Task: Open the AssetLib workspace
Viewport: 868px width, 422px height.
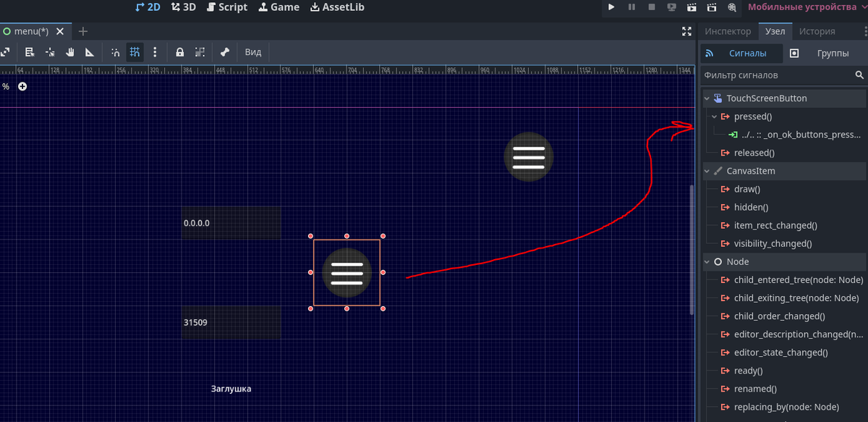Action: (337, 7)
